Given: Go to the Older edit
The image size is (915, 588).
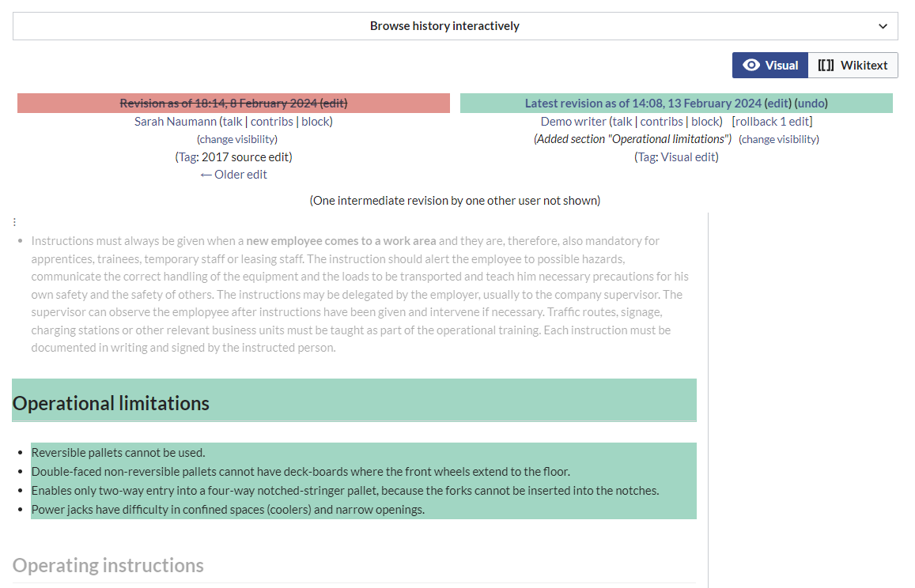Looking at the screenshot, I should click(x=233, y=175).
